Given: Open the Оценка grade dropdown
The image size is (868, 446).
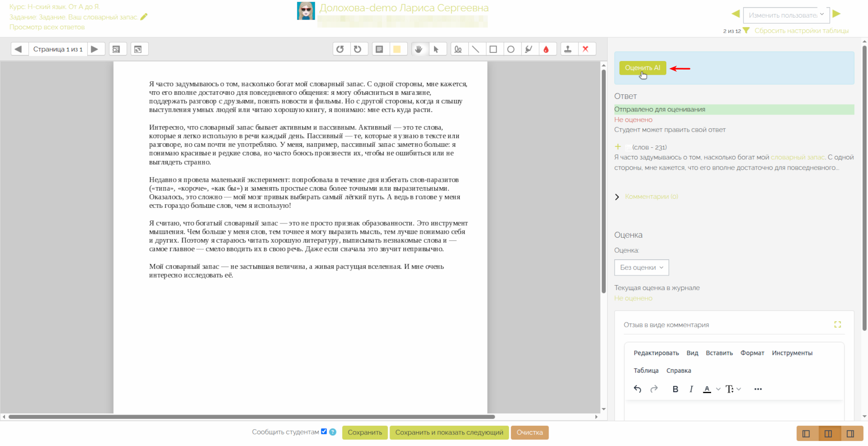Looking at the screenshot, I should (x=641, y=267).
